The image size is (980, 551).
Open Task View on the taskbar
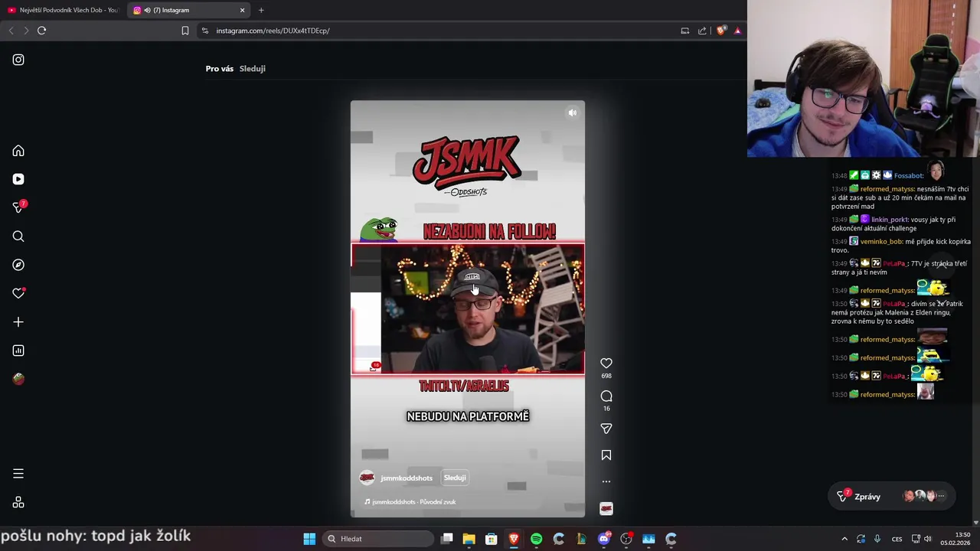click(447, 539)
